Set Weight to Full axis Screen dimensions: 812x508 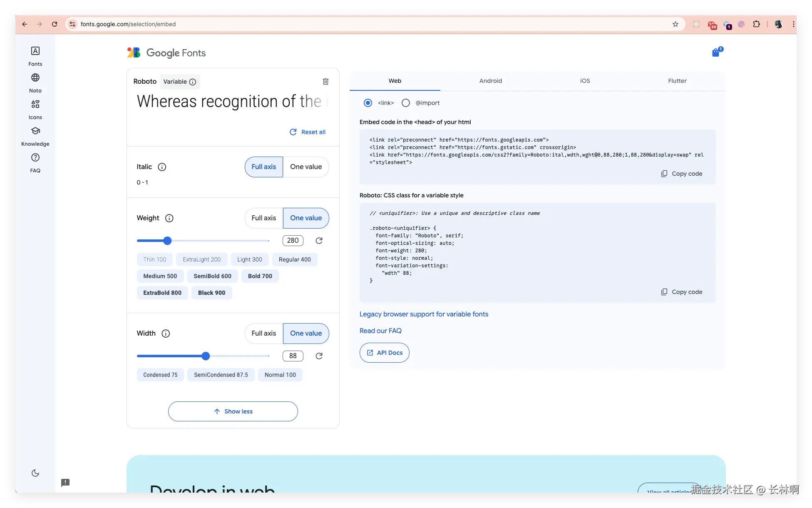[x=263, y=218]
